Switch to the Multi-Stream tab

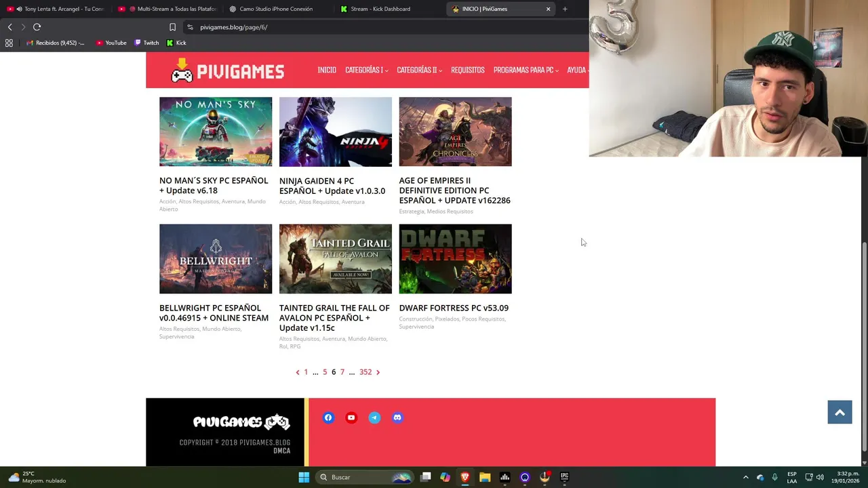pyautogui.click(x=167, y=9)
